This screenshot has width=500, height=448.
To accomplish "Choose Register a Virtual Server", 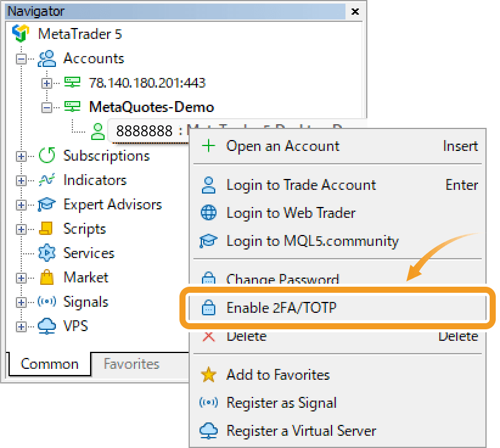I will pos(338,430).
